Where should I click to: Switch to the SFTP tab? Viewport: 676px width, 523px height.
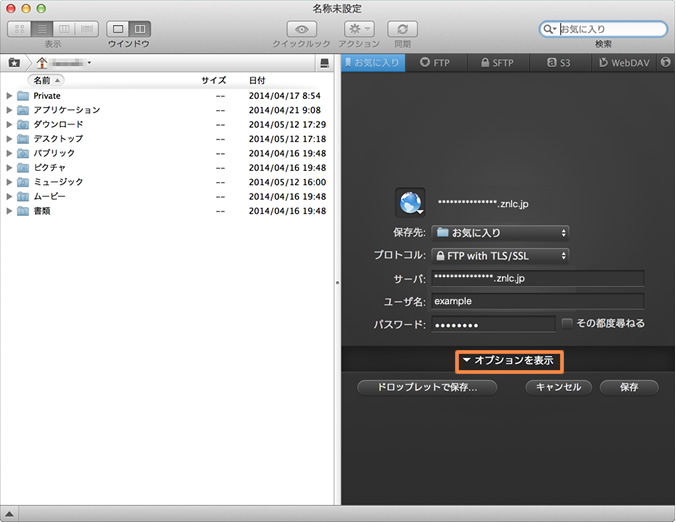(x=495, y=62)
